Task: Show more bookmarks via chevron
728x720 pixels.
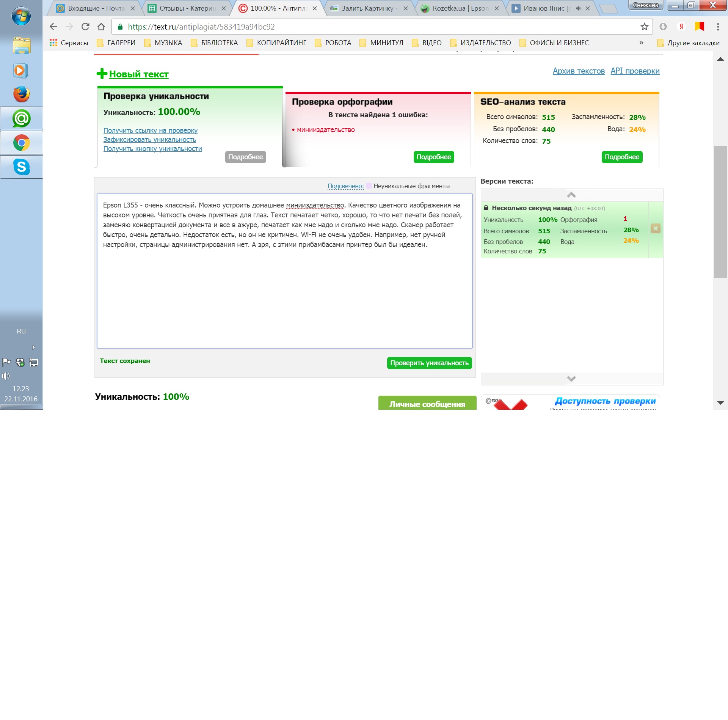Action: [641, 42]
